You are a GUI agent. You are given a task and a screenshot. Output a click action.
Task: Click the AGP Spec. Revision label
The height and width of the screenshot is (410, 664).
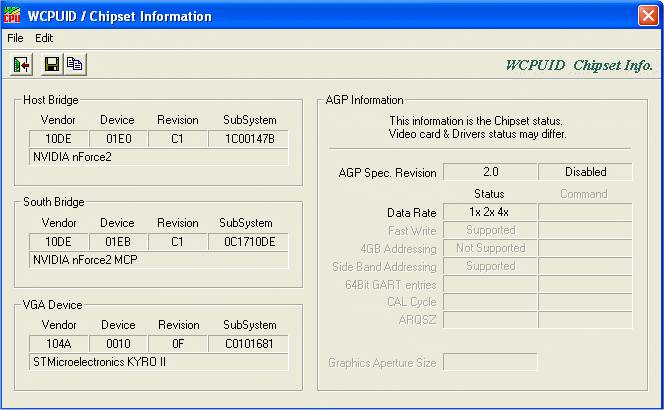[387, 173]
